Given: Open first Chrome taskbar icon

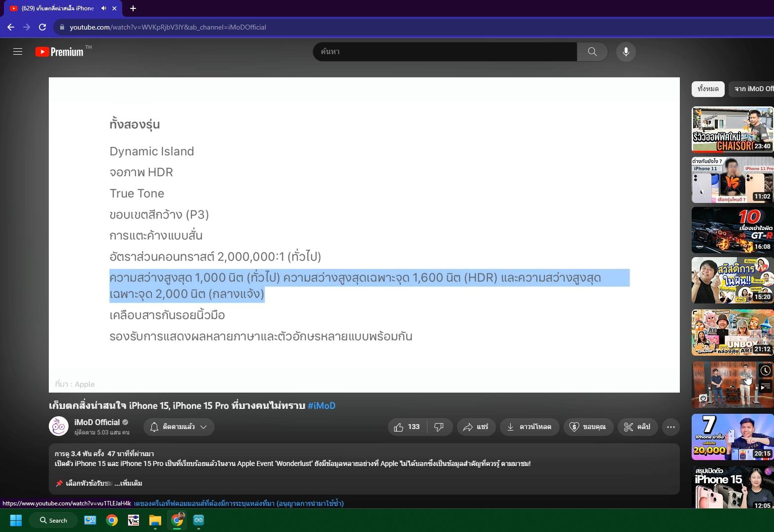Looking at the screenshot, I should (112, 520).
